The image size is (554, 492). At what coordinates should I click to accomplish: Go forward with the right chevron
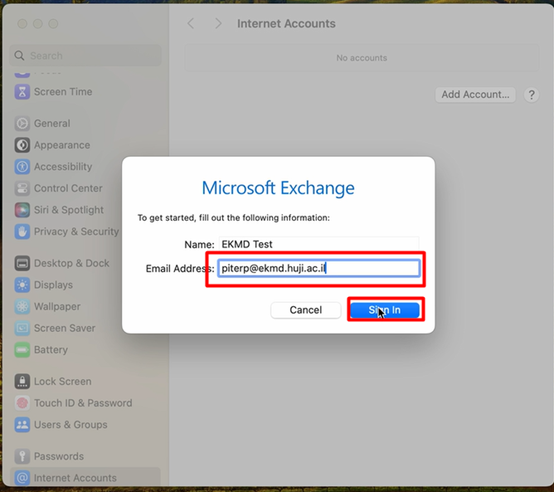[x=218, y=24]
